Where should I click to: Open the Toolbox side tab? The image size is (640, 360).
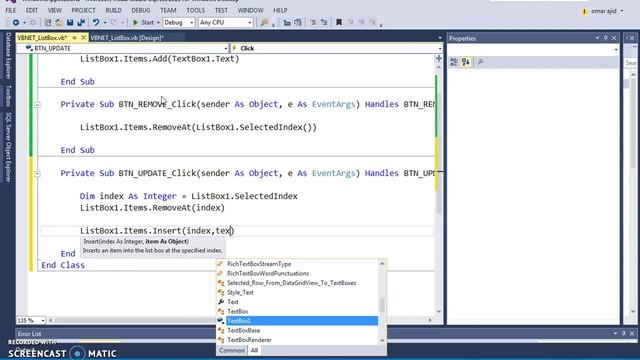(x=8, y=96)
